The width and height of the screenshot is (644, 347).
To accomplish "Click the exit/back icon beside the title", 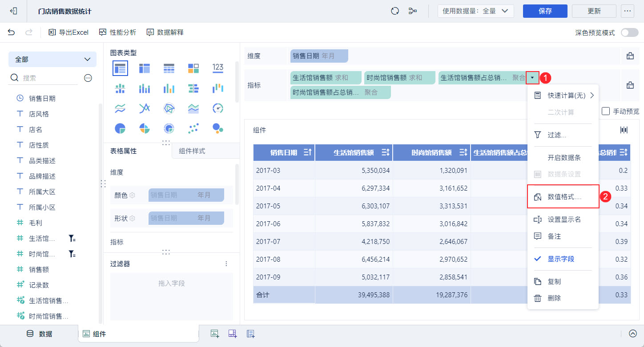I will (13, 11).
